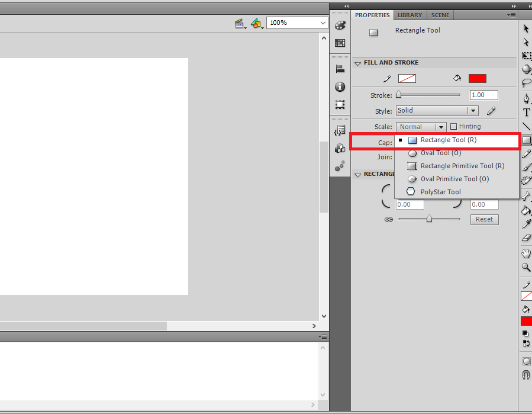Click the edit stroke style pencil button

pos(491,110)
